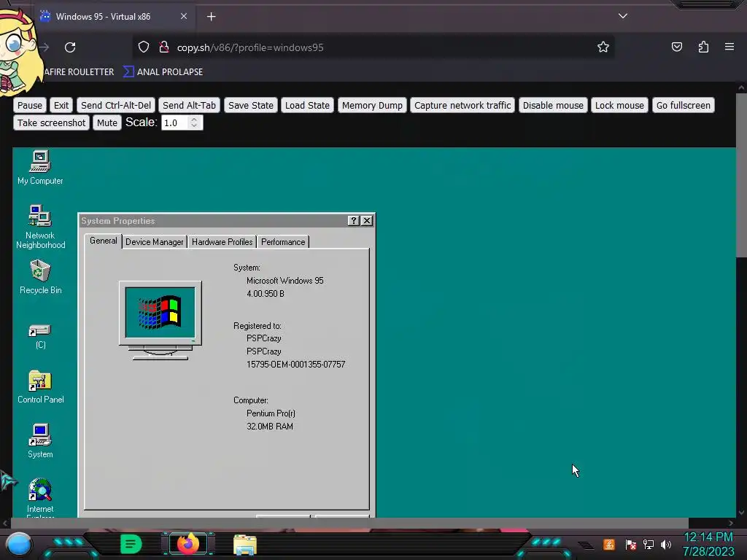Viewport: 747px width, 560px height.
Task: Click the browser address bar URL
Action: click(x=250, y=47)
